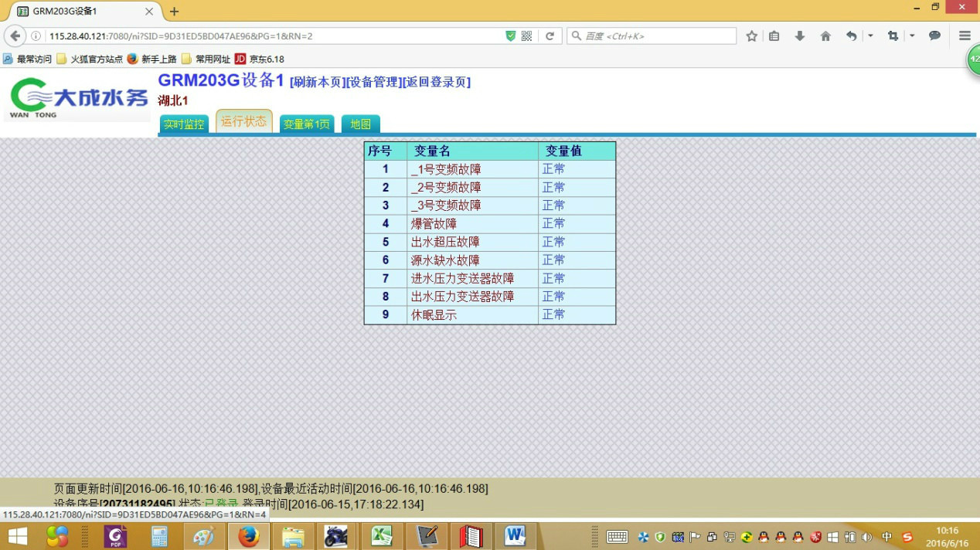Viewport: 980px width, 550px height.
Task: Open the Firefox downloads arrow icon
Action: point(800,36)
